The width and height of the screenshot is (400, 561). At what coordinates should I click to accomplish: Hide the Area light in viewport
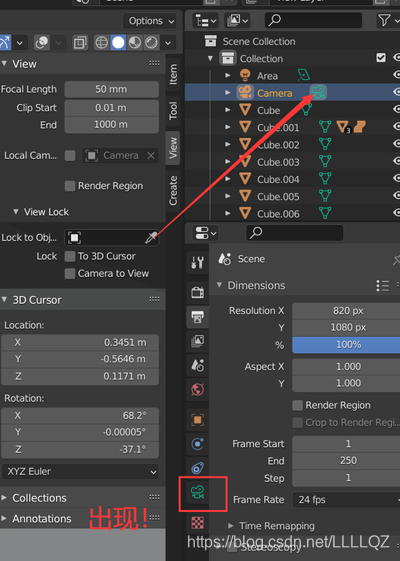(x=396, y=75)
